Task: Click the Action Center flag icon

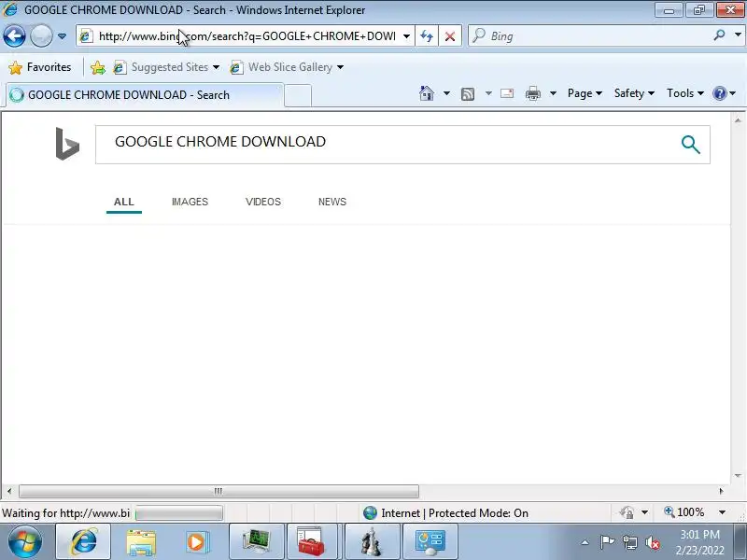Action: 607,542
